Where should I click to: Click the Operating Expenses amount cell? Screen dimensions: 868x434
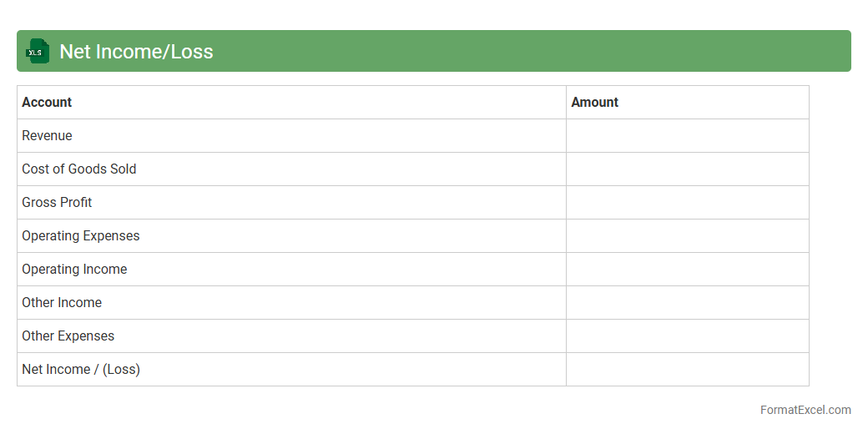[687, 236]
